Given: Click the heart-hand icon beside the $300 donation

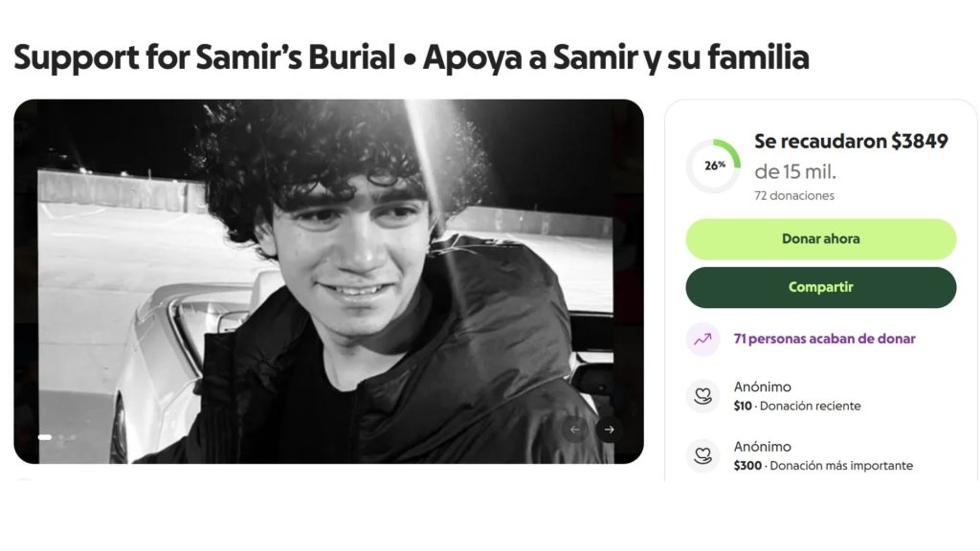Looking at the screenshot, I should tap(702, 455).
